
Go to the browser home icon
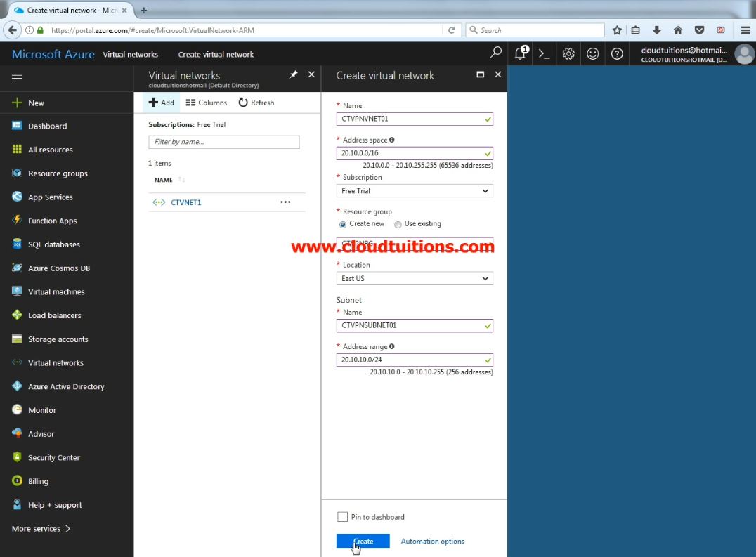click(678, 30)
